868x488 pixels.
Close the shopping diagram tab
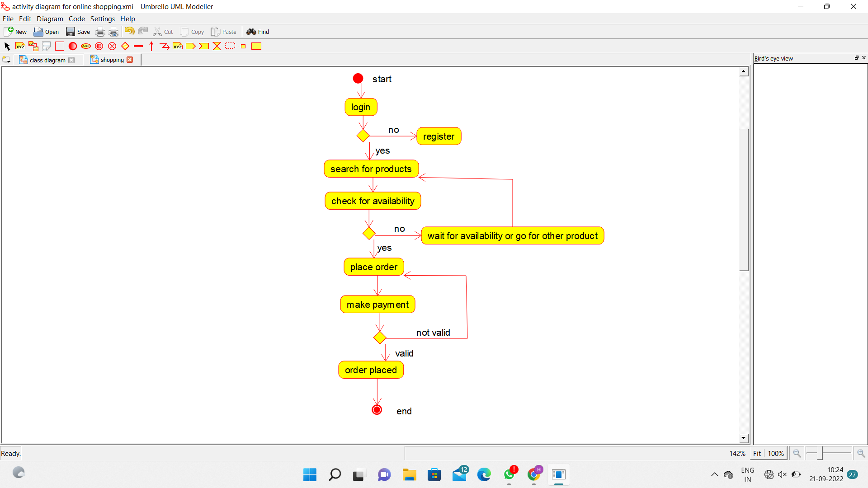pyautogui.click(x=130, y=60)
